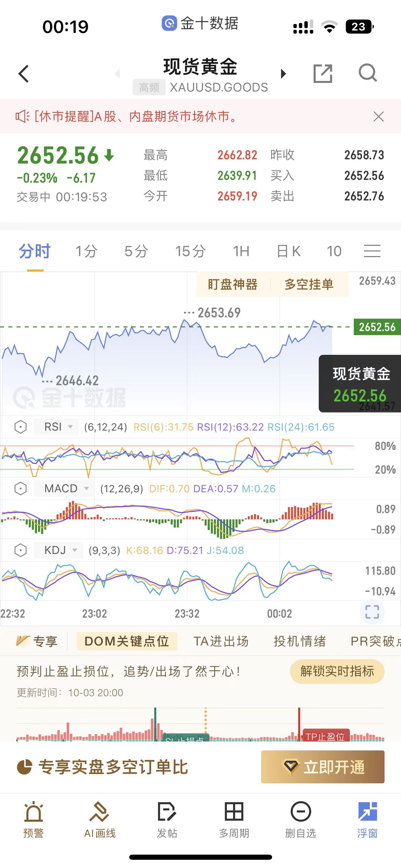Dismiss the market closed reminder banner

click(x=378, y=117)
